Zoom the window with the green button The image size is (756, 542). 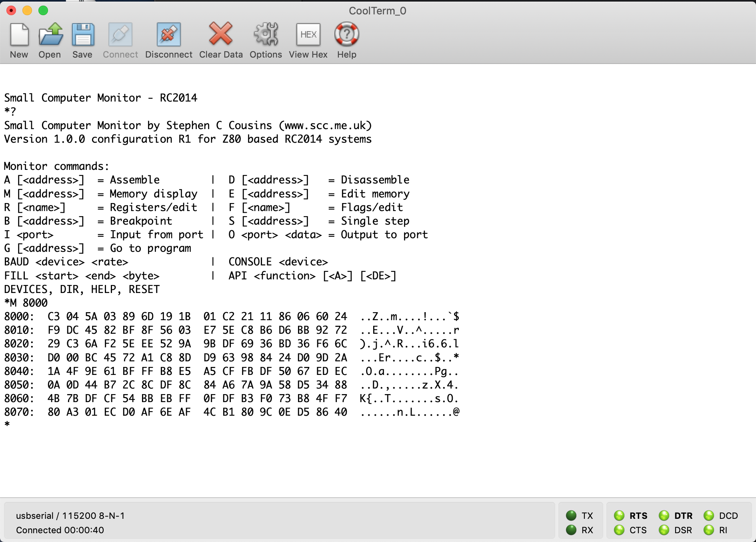[x=43, y=10]
